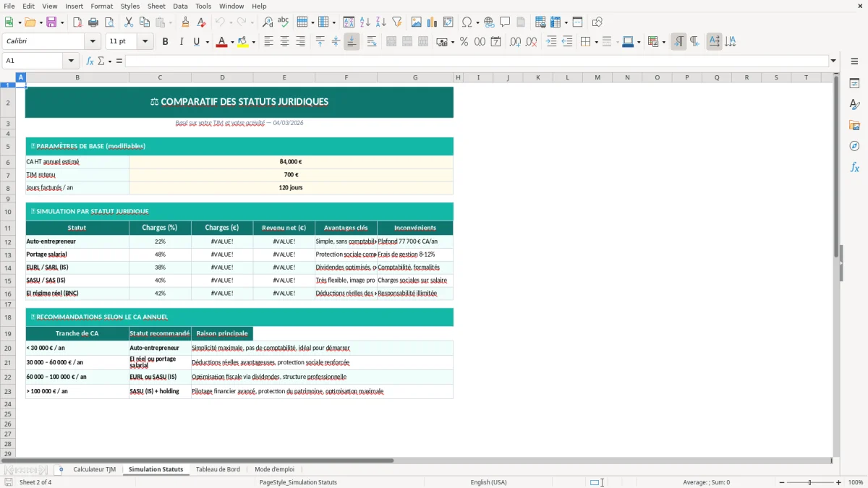
Task: Click the Insert Comment icon
Action: tap(505, 22)
